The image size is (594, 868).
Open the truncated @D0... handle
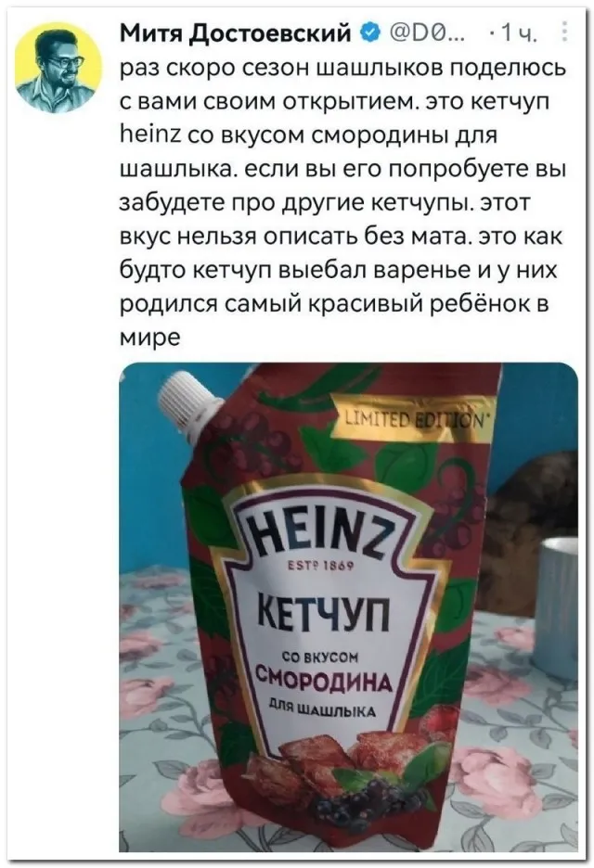pos(425,35)
